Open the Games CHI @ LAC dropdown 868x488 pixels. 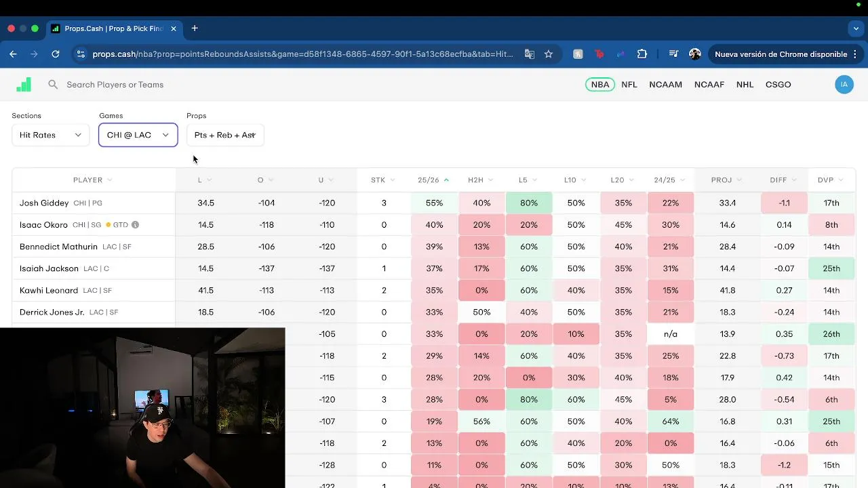click(138, 135)
